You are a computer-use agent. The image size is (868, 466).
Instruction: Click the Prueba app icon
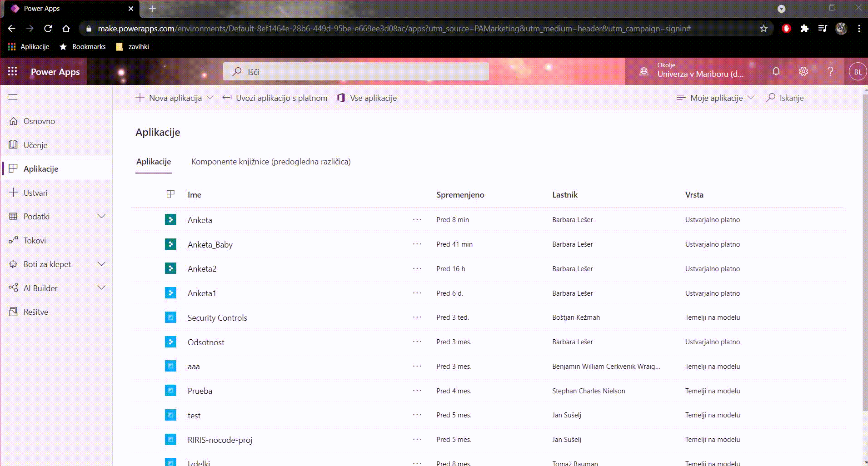[x=170, y=391]
